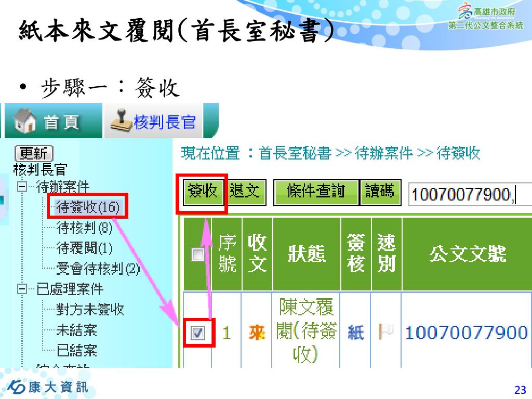Click the 陳文覆閱(待簽收) status cell
Image resolution: width=532 pixels, height=399 pixels.
point(306,330)
